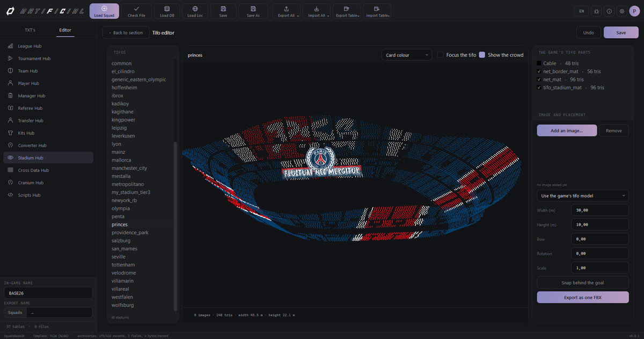Click Snap behind the goal
This screenshot has width=644, height=339.
click(583, 283)
